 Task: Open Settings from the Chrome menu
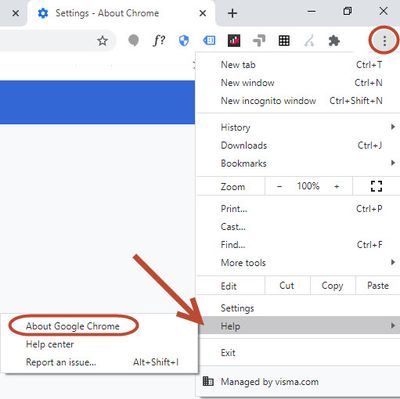point(298,308)
